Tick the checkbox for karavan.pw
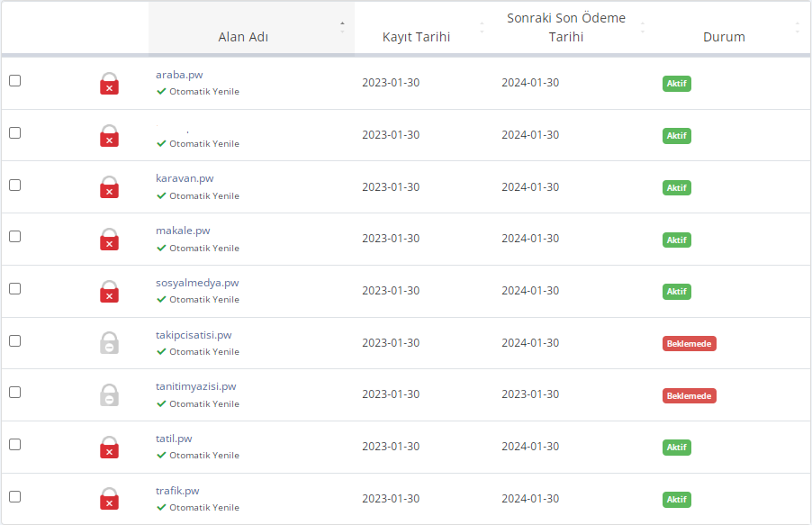This screenshot has width=812, height=525. click(15, 185)
